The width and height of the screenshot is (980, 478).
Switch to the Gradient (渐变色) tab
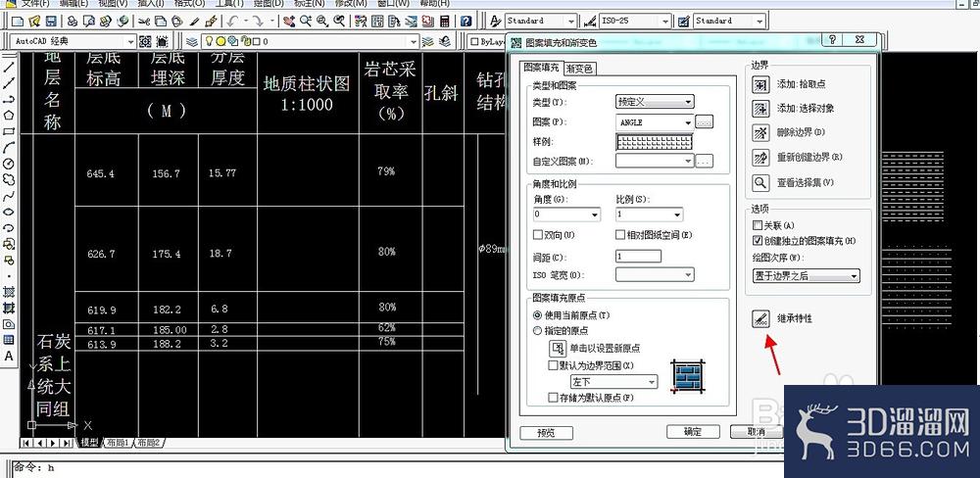point(579,69)
